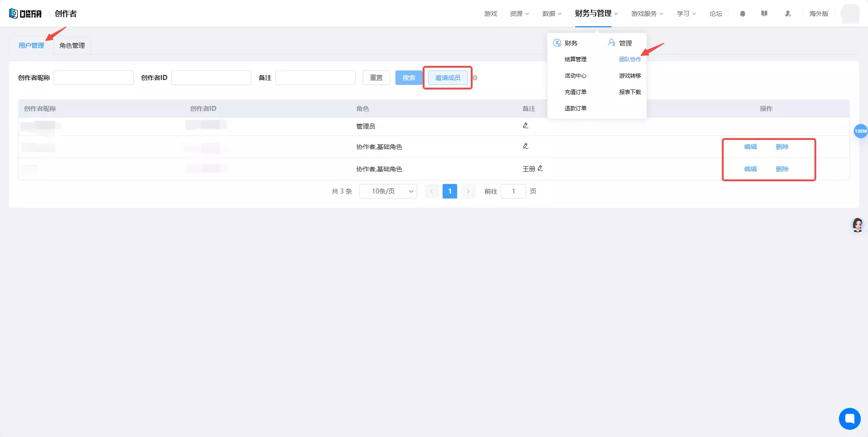Select 充值订单 from the menu
Viewport: 868px width, 437px height.
[x=576, y=92]
